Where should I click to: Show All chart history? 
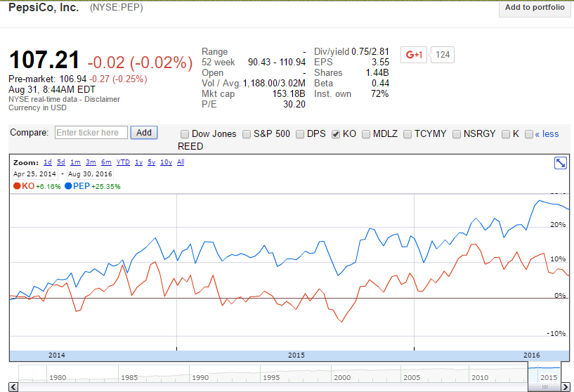181,162
